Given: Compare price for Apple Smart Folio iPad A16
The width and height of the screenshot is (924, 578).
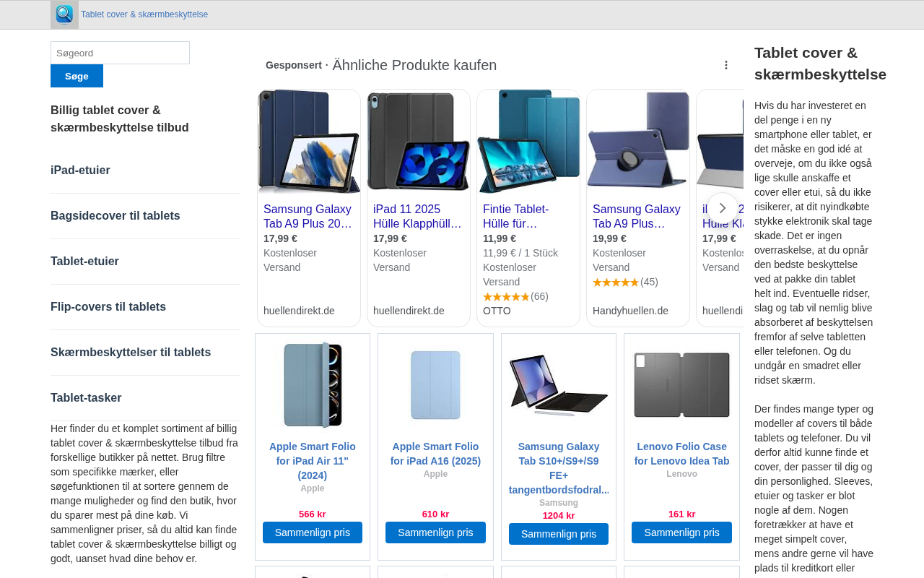Looking at the screenshot, I should [x=435, y=532].
